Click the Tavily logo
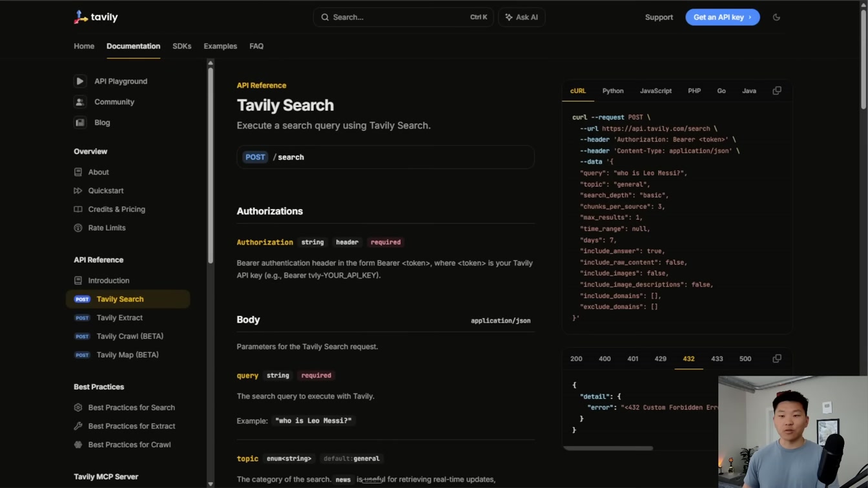This screenshot has width=868, height=488. (x=96, y=17)
